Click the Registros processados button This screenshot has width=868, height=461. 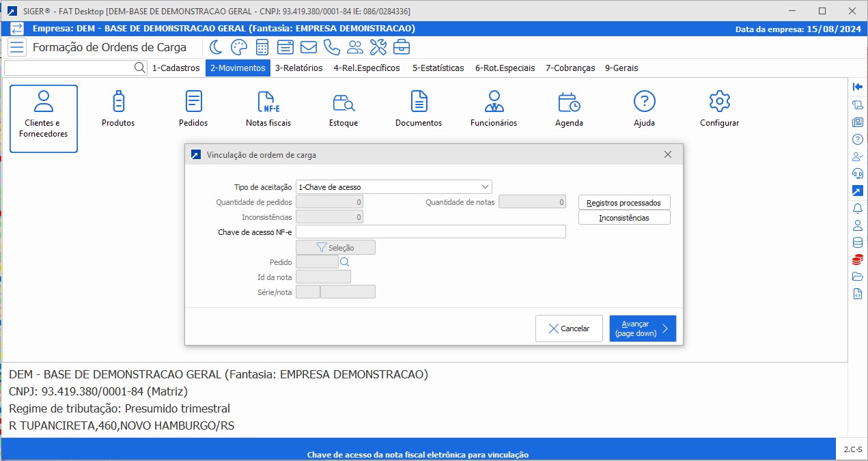coord(624,203)
